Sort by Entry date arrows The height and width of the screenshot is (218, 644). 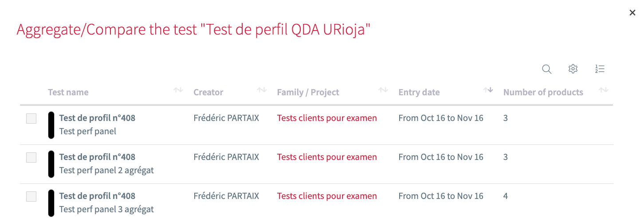488,90
